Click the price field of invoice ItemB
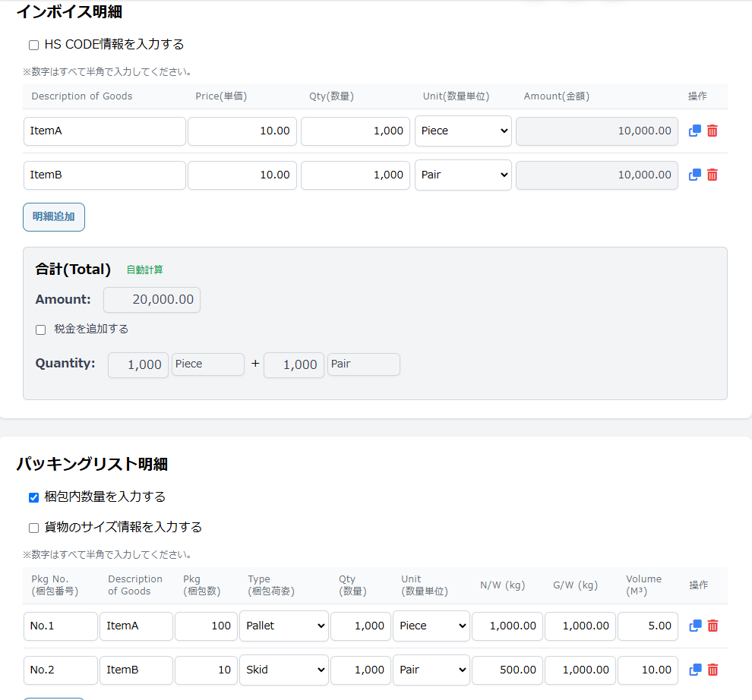752x700 pixels. 242,175
